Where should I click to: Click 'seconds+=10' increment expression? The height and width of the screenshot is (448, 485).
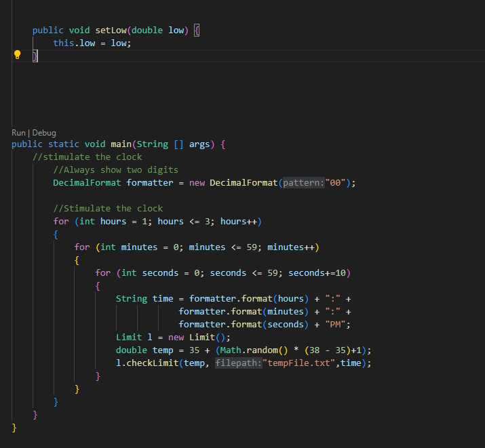click(317, 273)
